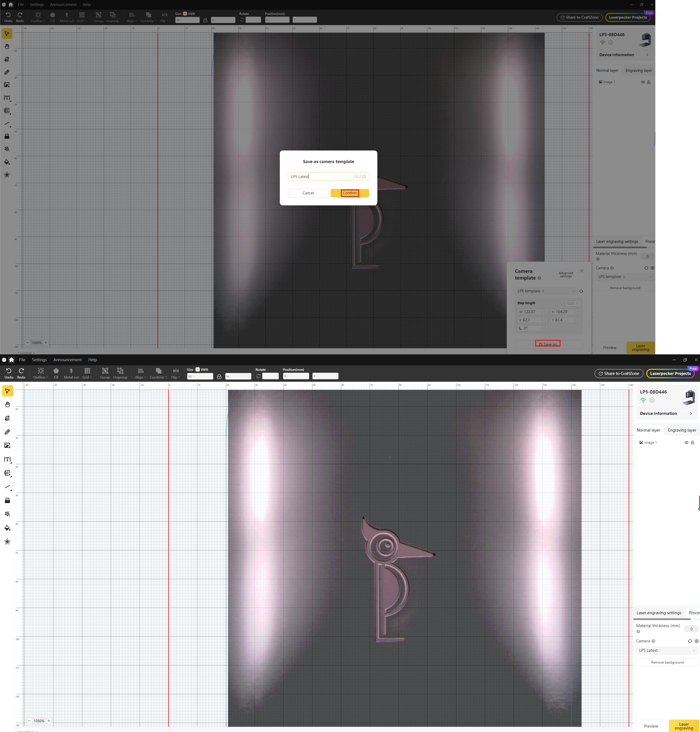This screenshot has height=732, width=700.
Task: Open the LP5 Latest camera dropdown
Action: click(x=667, y=650)
